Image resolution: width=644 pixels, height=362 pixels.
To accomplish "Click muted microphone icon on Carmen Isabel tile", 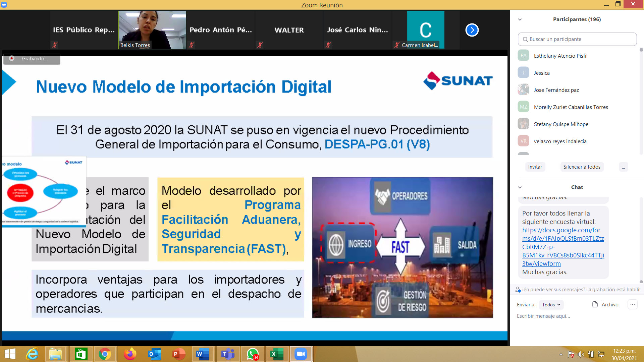I will [x=397, y=45].
